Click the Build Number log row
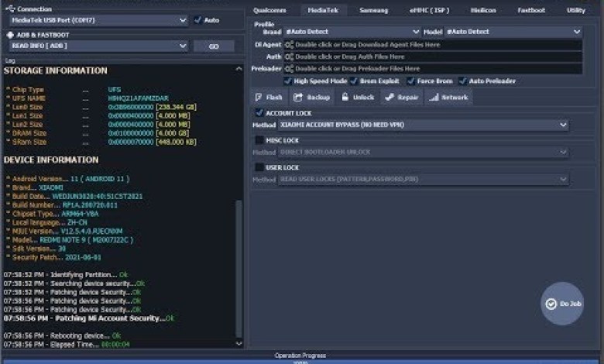The height and width of the screenshot is (364, 604). tap(62, 205)
